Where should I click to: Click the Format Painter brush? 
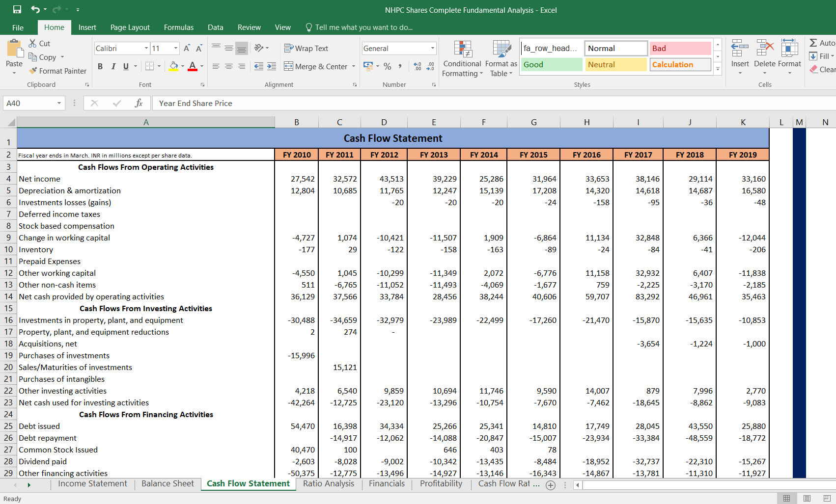click(33, 71)
